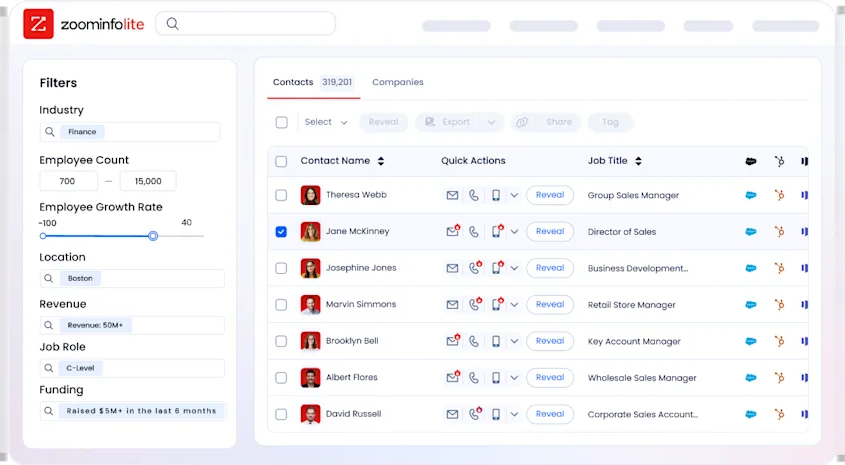Expand quick actions chevron for Theresa Webb
The height and width of the screenshot is (465, 845).
[514, 195]
